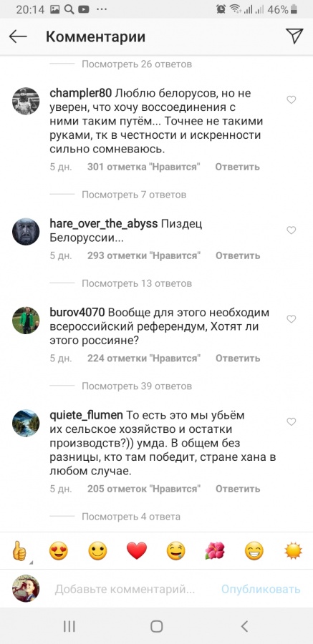Insert the pink flower emoji
Screen dimensions: 313x644
[x=215, y=550]
